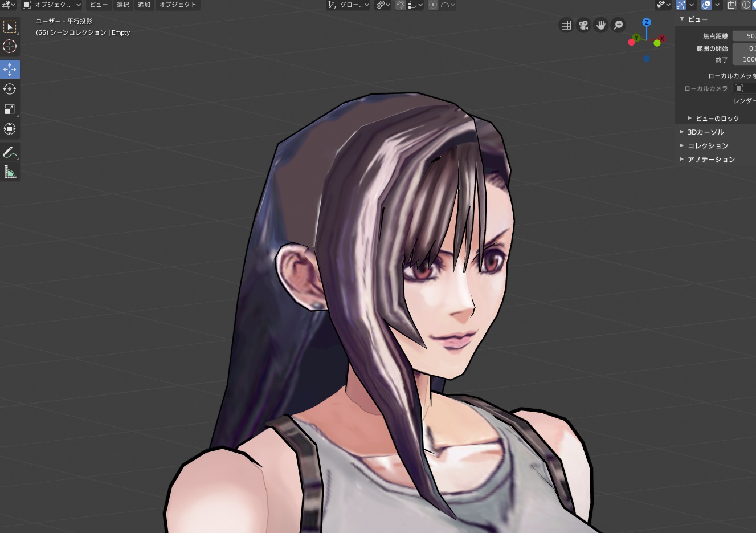Image resolution: width=756 pixels, height=533 pixels.
Task: Activate the Scale tool
Action: click(10, 109)
